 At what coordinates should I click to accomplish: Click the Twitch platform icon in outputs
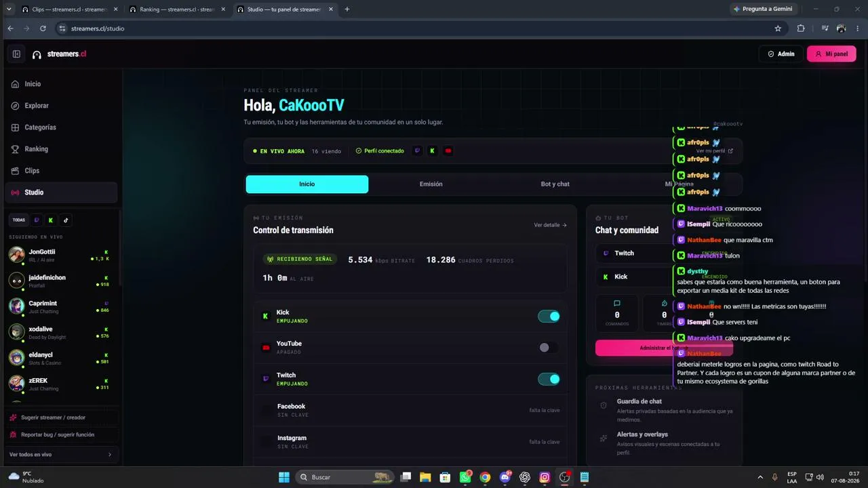click(x=266, y=379)
